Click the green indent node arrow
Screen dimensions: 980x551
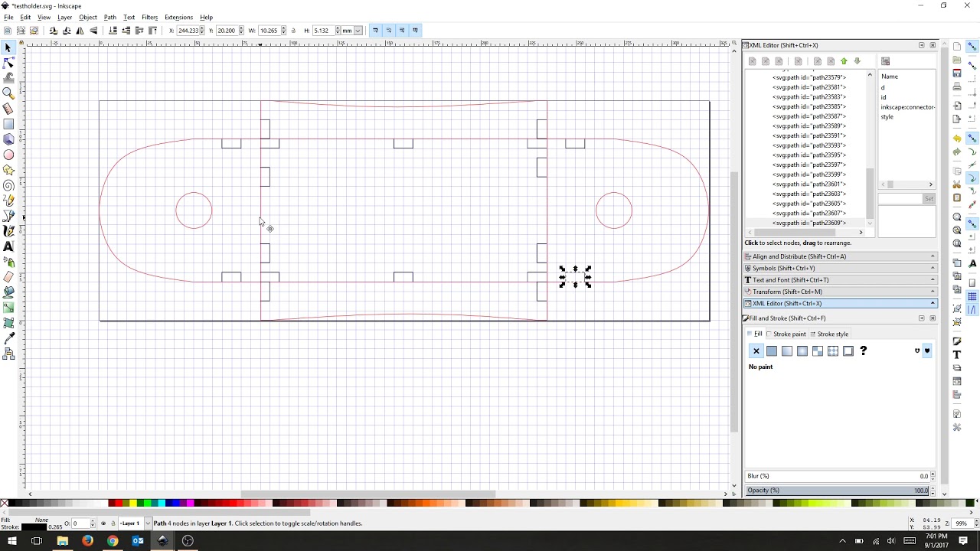click(844, 61)
